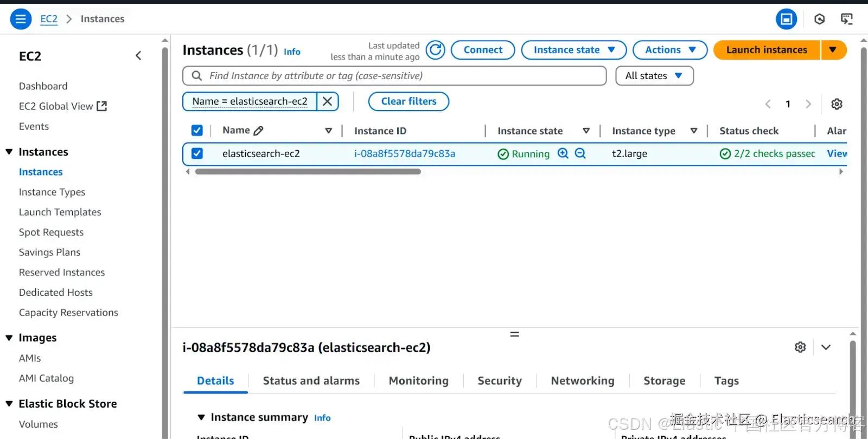The height and width of the screenshot is (439, 868).
Task: Remove the Name = elasticsearch-ec2 filter
Action: pos(328,101)
